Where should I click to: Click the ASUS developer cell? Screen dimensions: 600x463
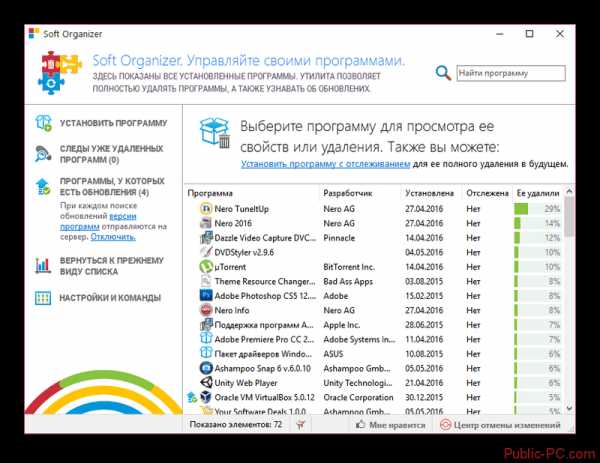[x=333, y=354]
